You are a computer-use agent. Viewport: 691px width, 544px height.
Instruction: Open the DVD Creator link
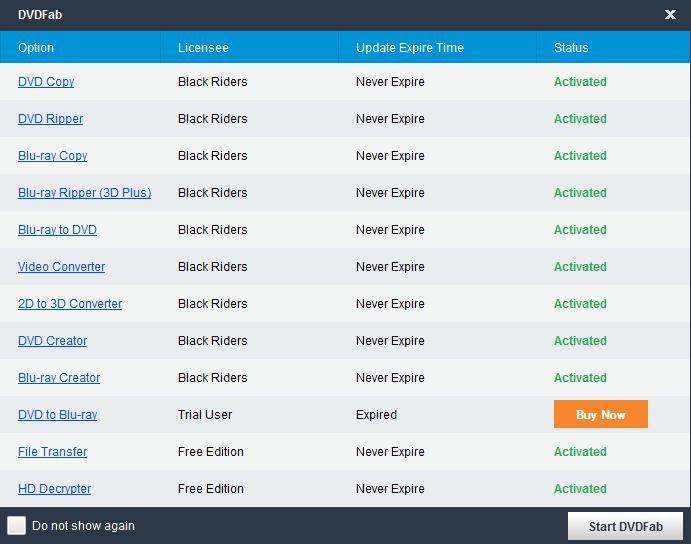pos(52,341)
